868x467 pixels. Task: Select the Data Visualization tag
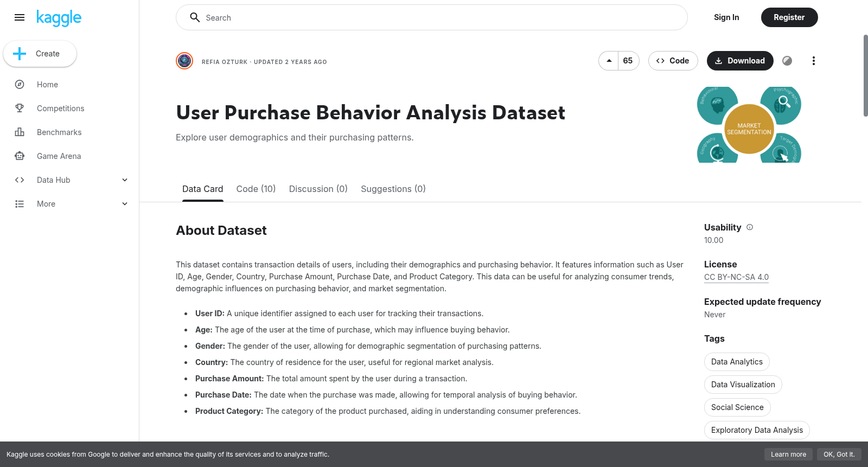click(x=743, y=385)
